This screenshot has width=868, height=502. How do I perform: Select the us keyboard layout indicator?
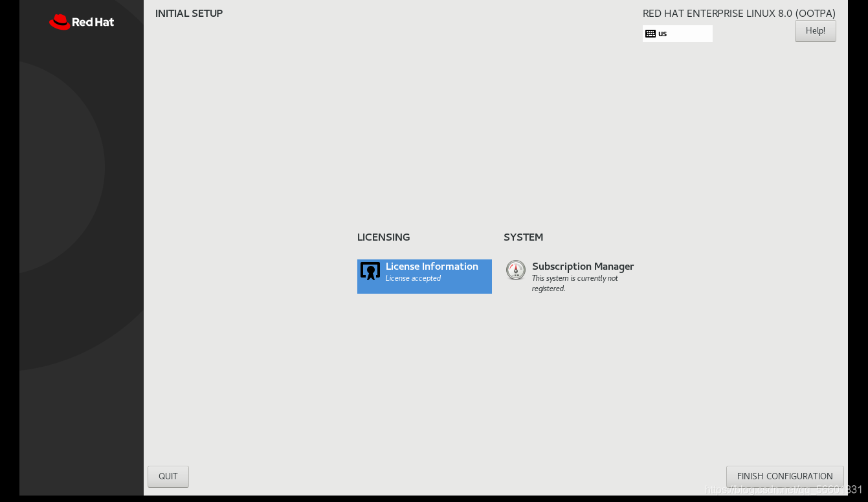point(678,34)
